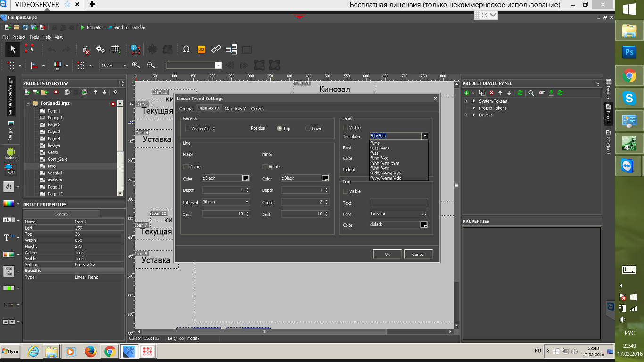This screenshot has height=362, width=644.
Task: Click red X delete in Projects Overview toolbar
Action: pos(56,92)
